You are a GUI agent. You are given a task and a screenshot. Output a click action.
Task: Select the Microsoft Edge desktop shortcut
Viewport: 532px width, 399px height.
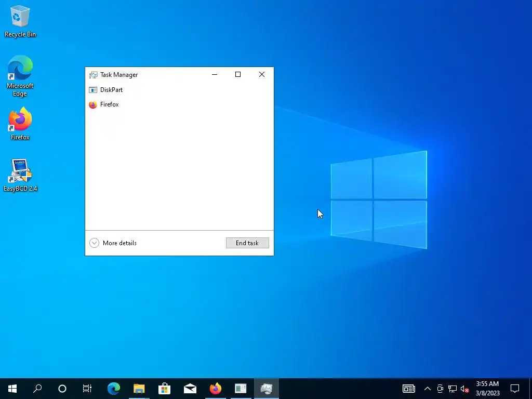[x=20, y=76]
